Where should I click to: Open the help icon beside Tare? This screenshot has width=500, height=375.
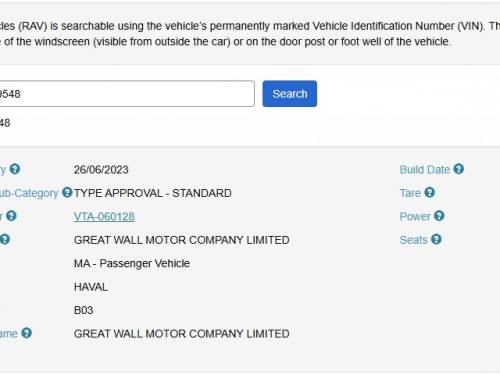coord(430,192)
